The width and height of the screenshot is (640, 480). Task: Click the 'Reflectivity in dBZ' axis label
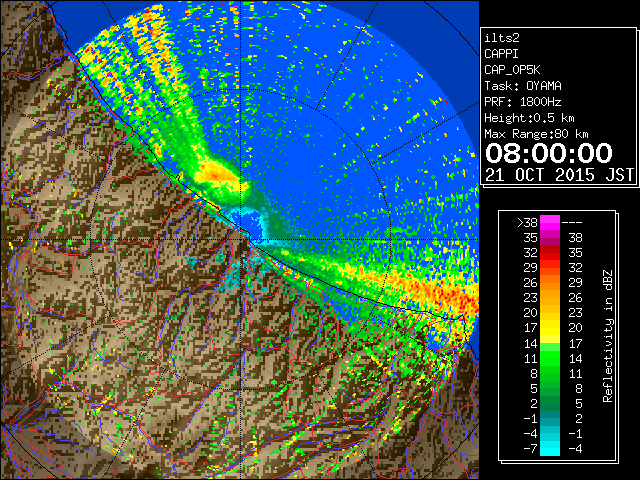(x=608, y=336)
